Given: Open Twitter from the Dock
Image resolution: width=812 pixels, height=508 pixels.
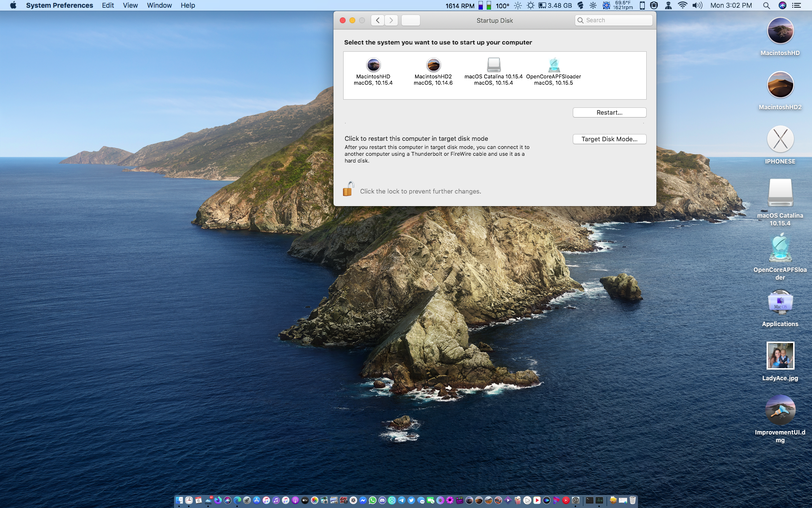Looking at the screenshot, I should coord(411,500).
